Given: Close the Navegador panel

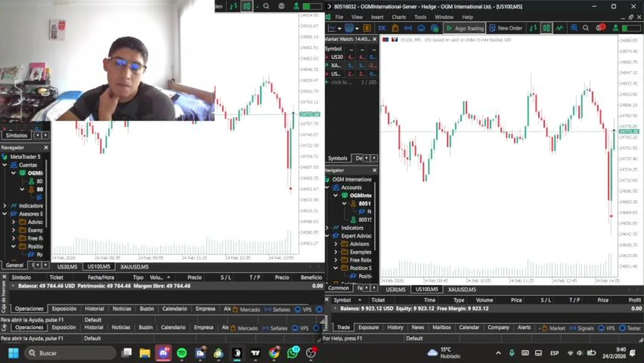Looking at the screenshot, I should point(46,148).
